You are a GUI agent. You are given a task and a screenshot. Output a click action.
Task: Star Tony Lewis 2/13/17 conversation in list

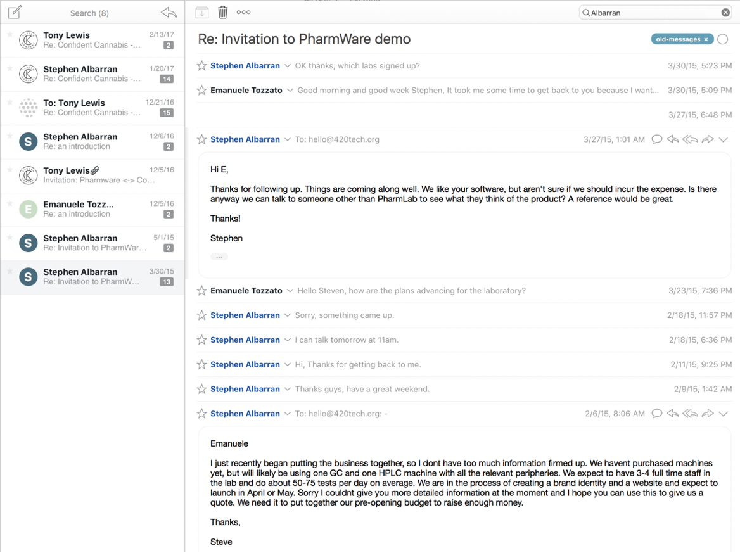10,34
